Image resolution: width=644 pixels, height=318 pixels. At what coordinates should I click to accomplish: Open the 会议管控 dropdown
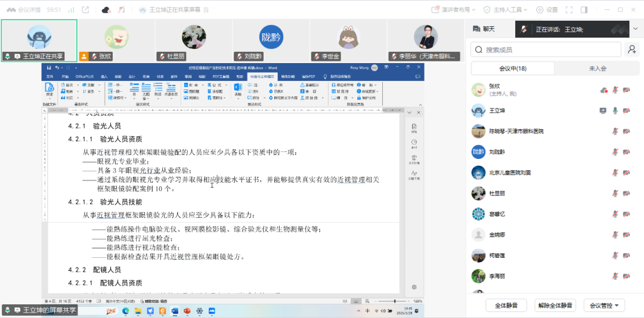pyautogui.click(x=604, y=305)
